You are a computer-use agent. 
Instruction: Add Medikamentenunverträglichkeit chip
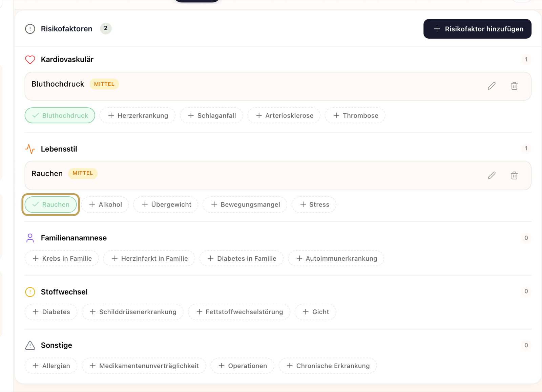(144, 366)
